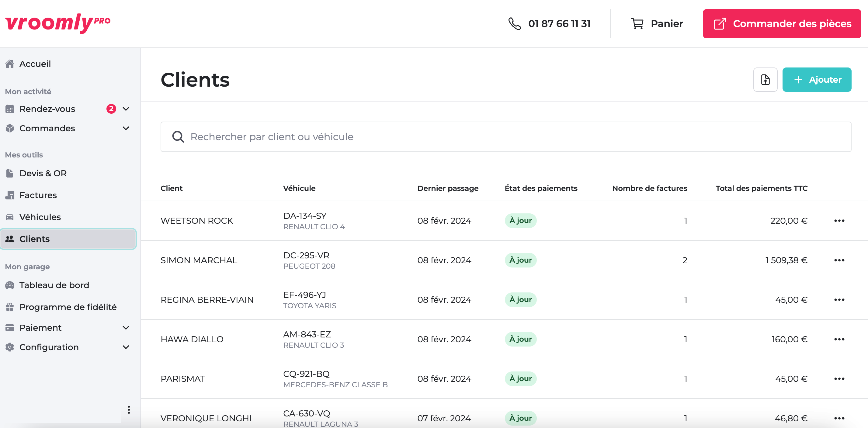868x428 pixels.
Task: Select client REGINA BERRE-VIAIN
Action: (207, 300)
